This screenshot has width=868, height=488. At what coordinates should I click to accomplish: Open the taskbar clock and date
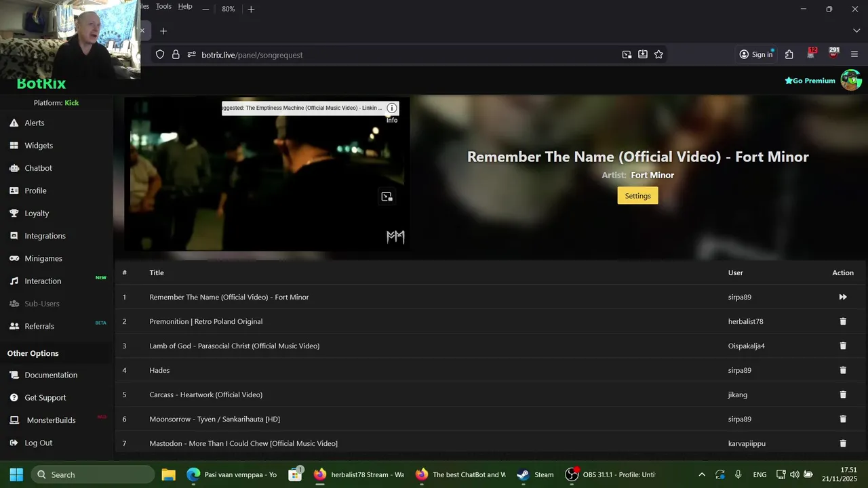(x=840, y=474)
